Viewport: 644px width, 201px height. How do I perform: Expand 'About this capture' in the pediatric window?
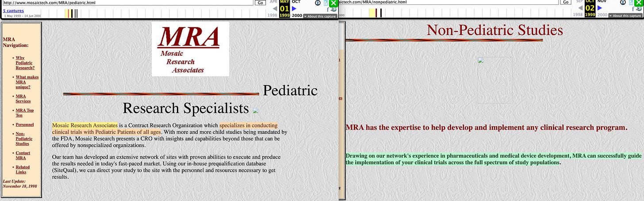pos(320,16)
